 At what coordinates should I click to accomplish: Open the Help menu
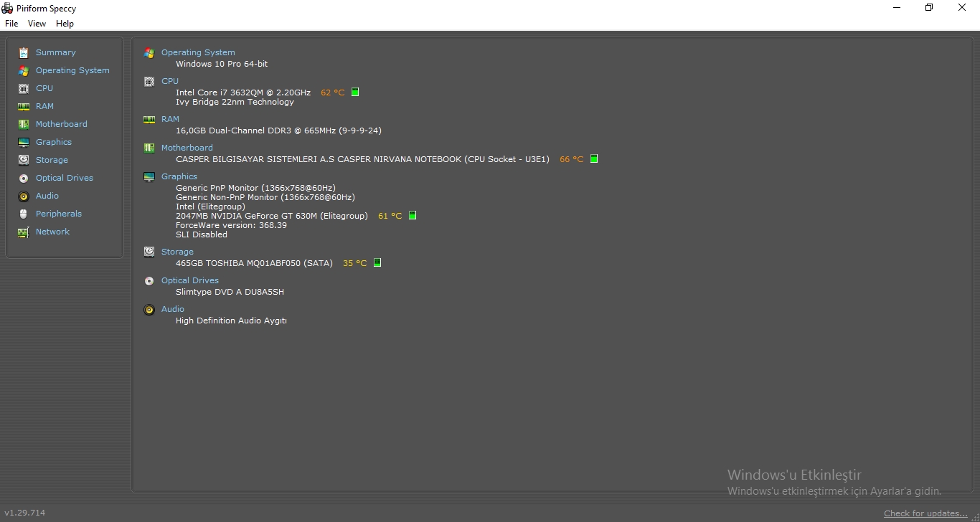[x=65, y=24]
